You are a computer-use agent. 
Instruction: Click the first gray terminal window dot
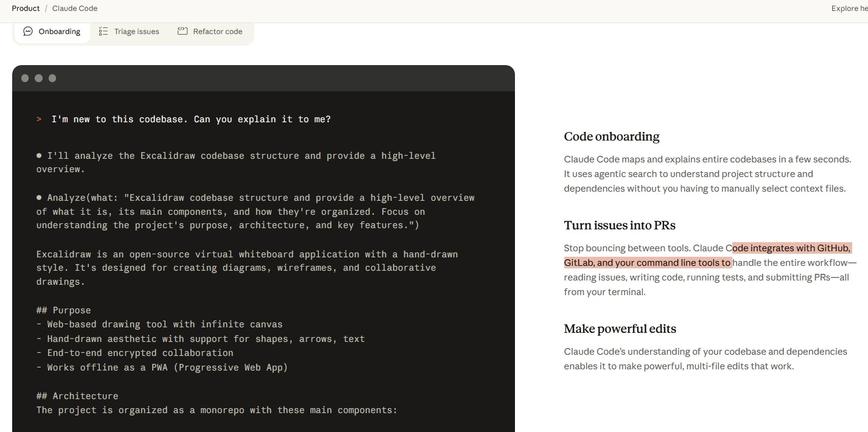[x=25, y=78]
